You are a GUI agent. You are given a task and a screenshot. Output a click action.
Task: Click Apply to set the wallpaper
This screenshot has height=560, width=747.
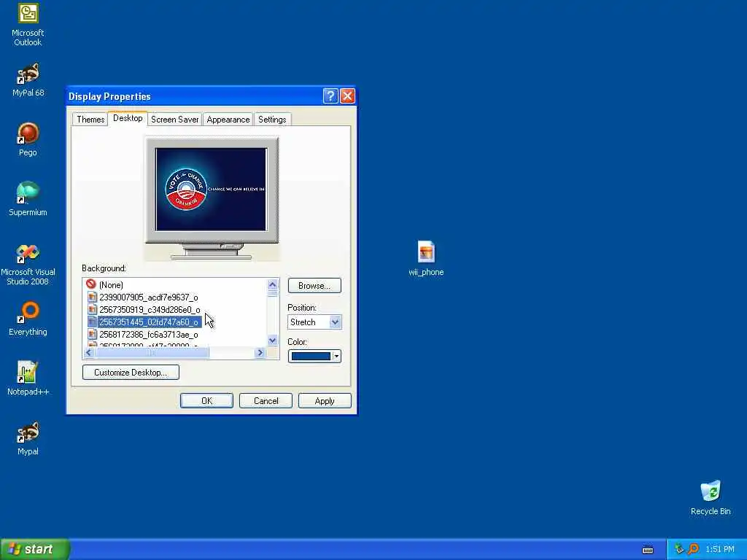(x=325, y=401)
